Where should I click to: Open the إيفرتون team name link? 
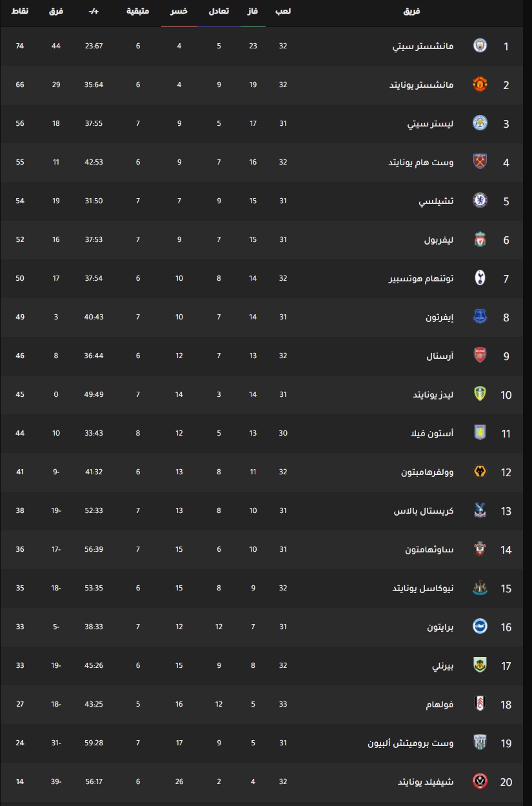[x=439, y=317]
